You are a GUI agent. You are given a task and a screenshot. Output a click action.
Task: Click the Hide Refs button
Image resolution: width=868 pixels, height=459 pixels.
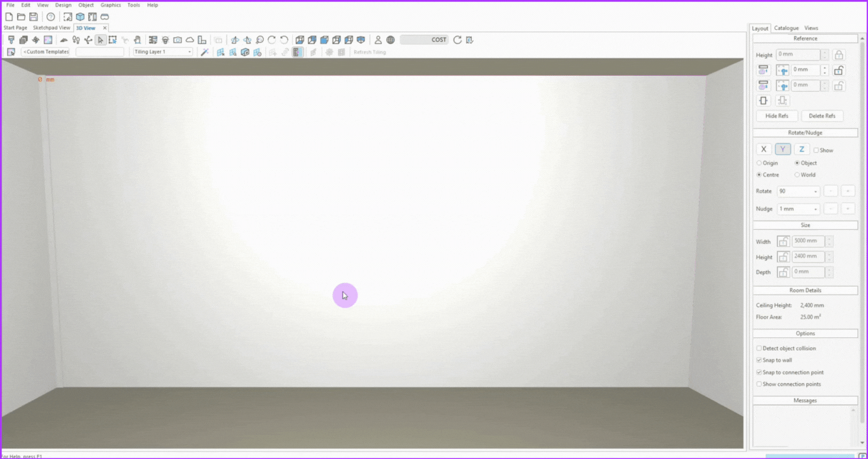pyautogui.click(x=777, y=116)
